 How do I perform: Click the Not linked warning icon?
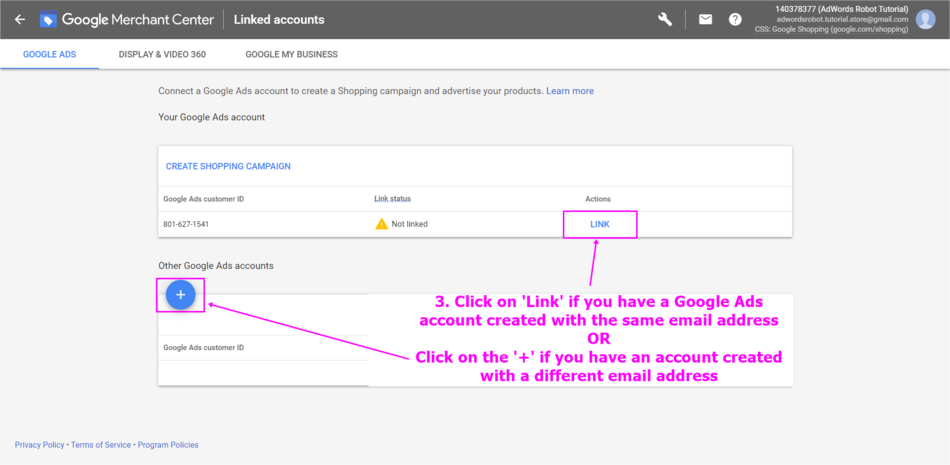[x=381, y=224]
